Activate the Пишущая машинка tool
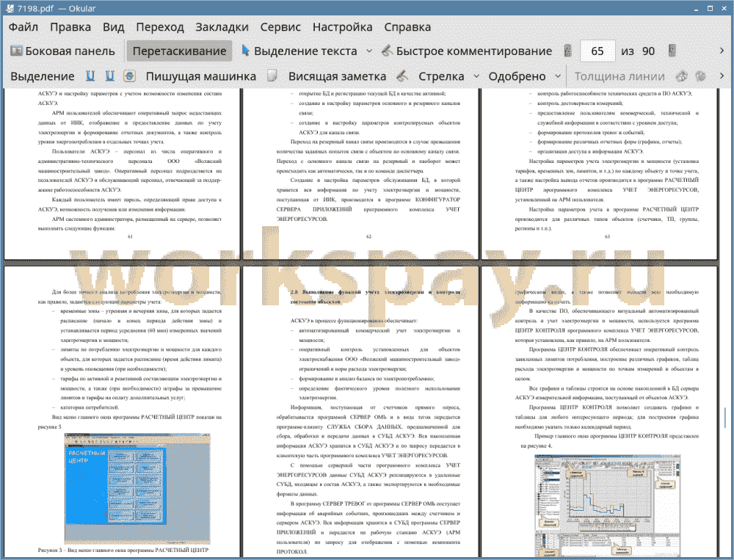734x560 pixels. point(201,76)
